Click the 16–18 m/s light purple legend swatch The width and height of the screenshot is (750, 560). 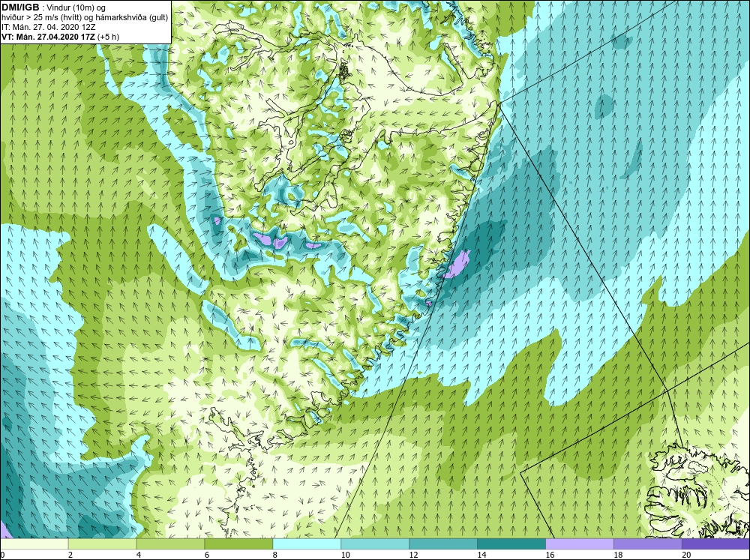(579, 544)
